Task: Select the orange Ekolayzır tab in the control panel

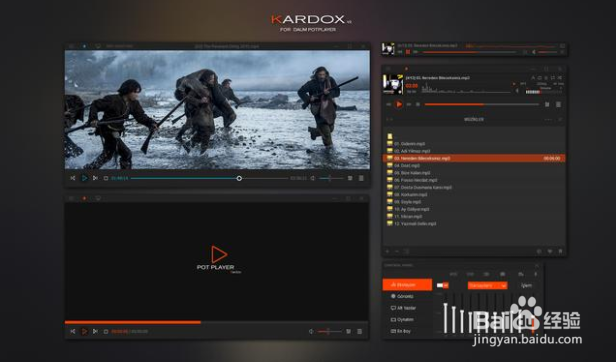Action: [407, 285]
